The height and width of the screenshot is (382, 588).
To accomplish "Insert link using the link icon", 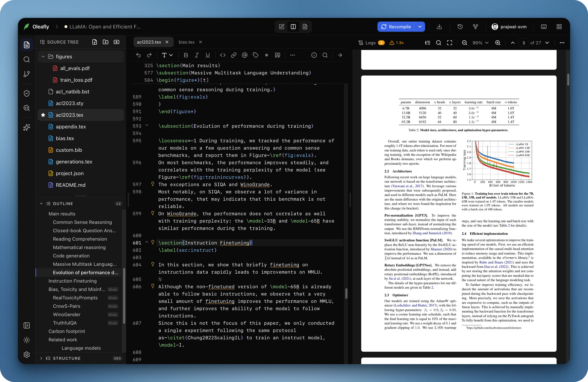I will point(234,55).
